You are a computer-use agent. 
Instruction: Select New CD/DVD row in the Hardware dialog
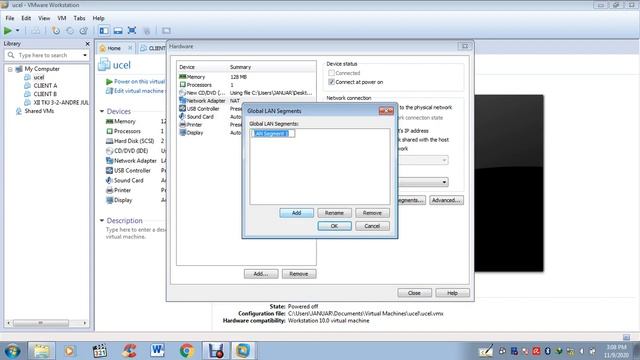pos(247,93)
